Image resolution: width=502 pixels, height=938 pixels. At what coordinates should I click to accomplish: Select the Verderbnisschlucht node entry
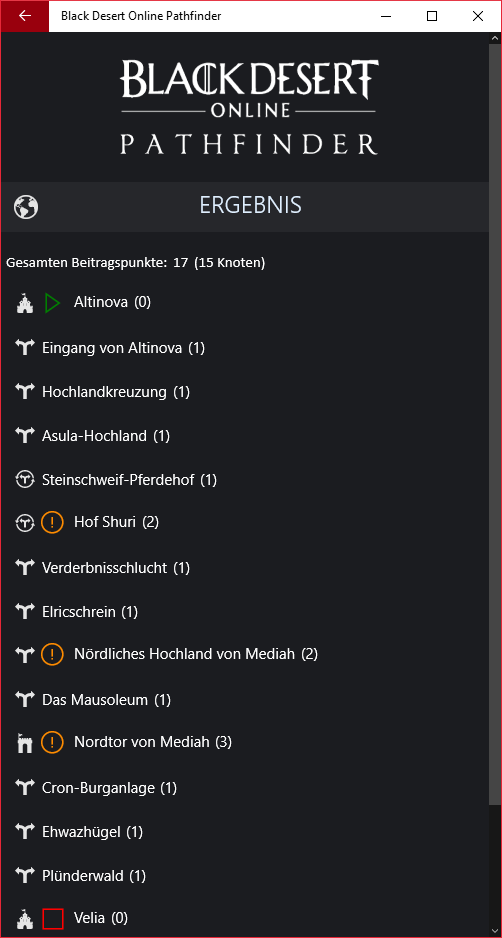245,568
